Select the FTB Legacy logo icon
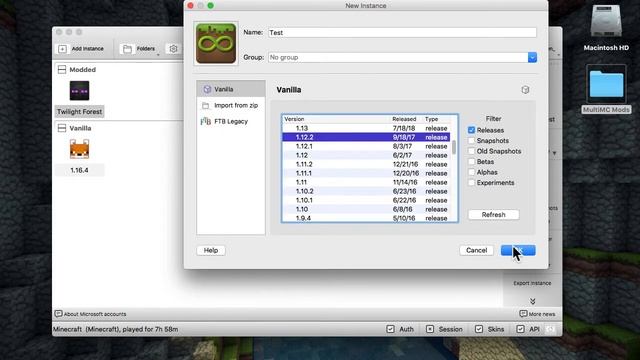Viewport: 640px width, 360px height. [206, 121]
